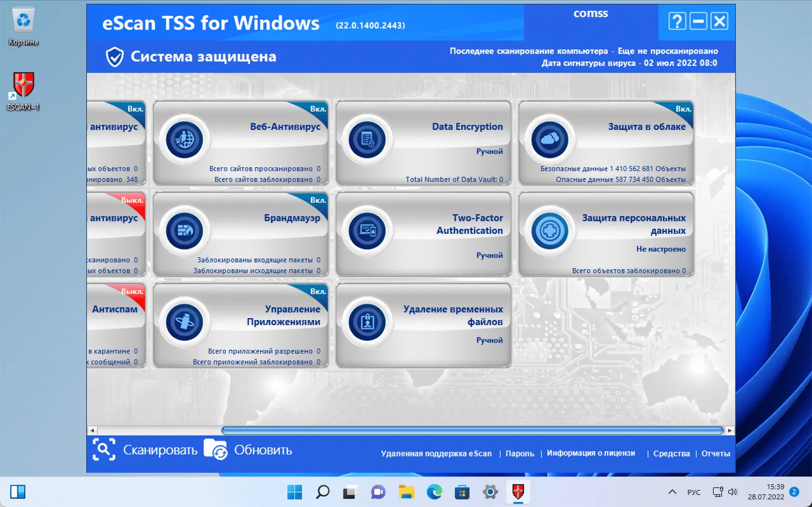This screenshot has width=812, height=507.
Task: Click the Брандмауэр title
Action: click(x=292, y=218)
